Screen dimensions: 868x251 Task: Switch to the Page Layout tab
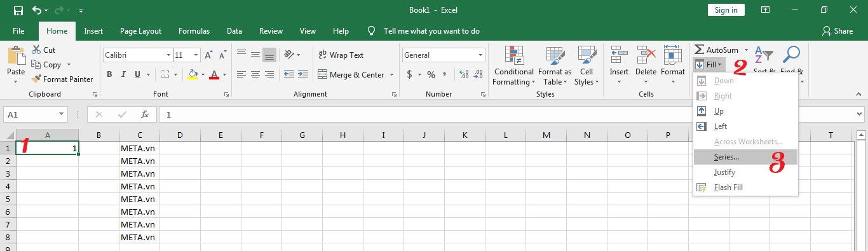pyautogui.click(x=140, y=31)
